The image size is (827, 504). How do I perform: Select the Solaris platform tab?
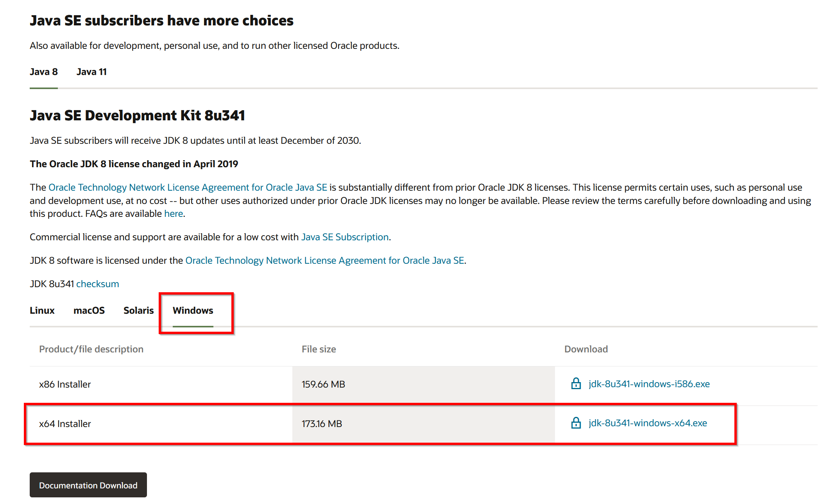tap(139, 311)
